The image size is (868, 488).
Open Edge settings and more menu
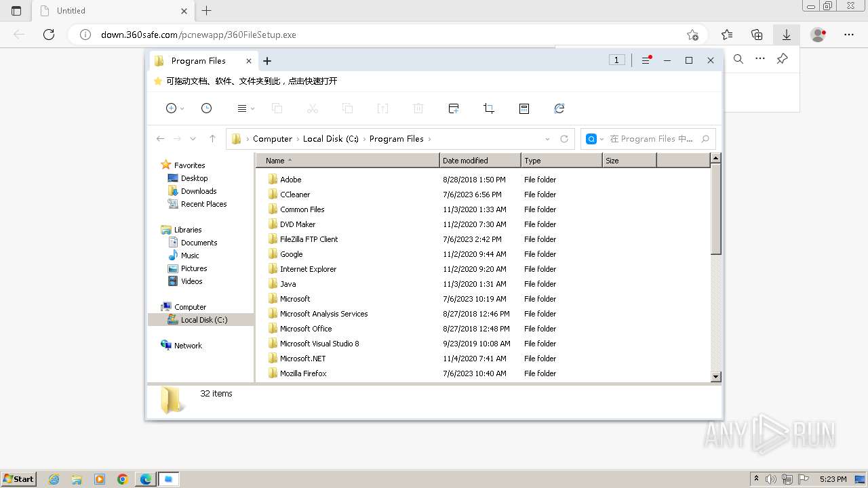coord(849,35)
